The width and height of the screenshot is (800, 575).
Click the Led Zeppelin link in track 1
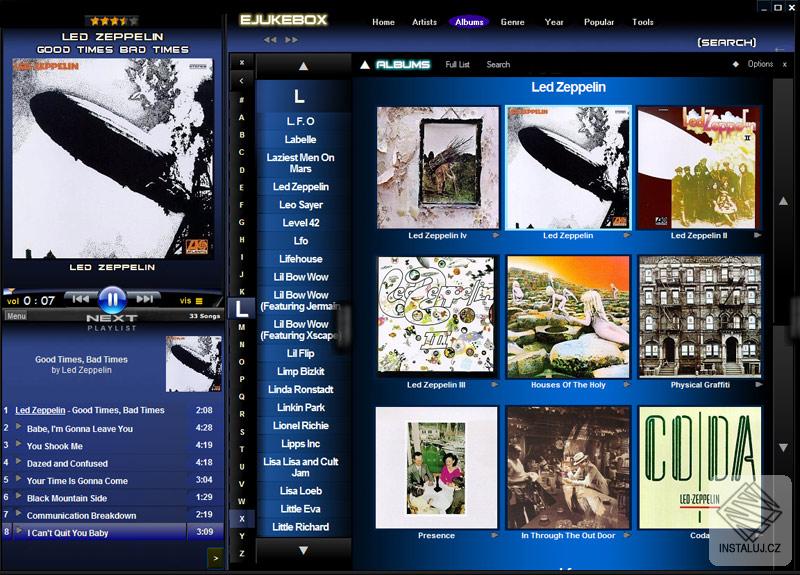coord(40,410)
